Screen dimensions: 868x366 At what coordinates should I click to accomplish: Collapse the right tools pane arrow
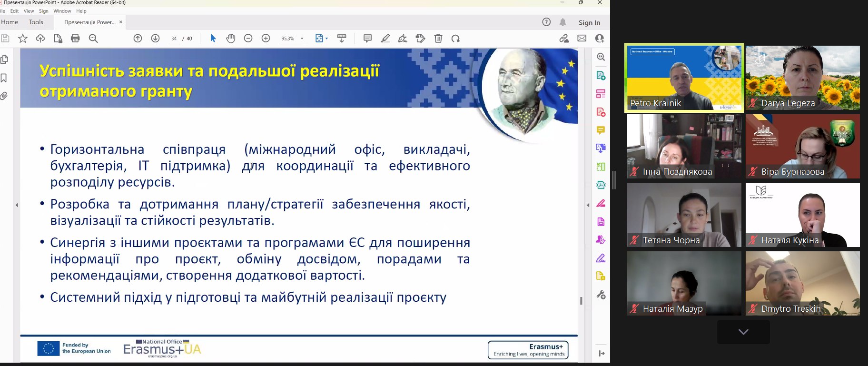[588, 205]
